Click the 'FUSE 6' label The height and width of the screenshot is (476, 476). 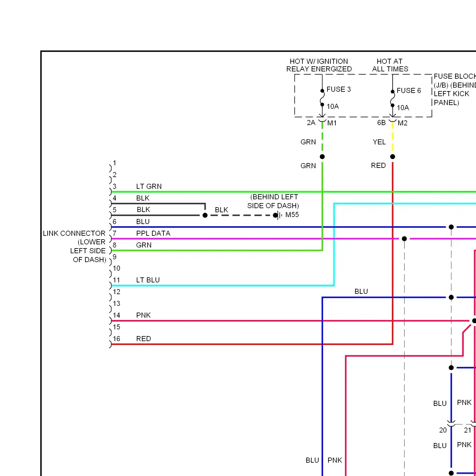pos(409,90)
